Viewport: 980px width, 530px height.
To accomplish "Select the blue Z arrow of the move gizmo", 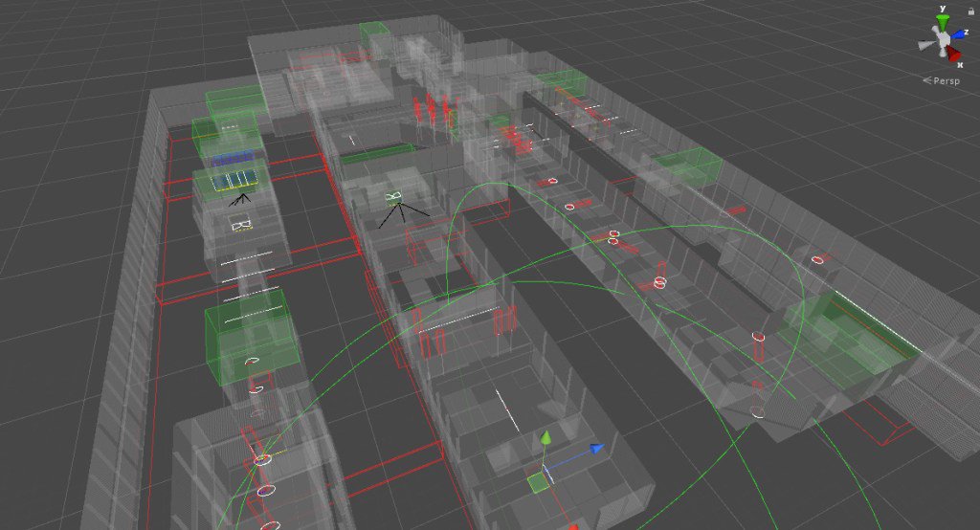I will click(x=597, y=448).
